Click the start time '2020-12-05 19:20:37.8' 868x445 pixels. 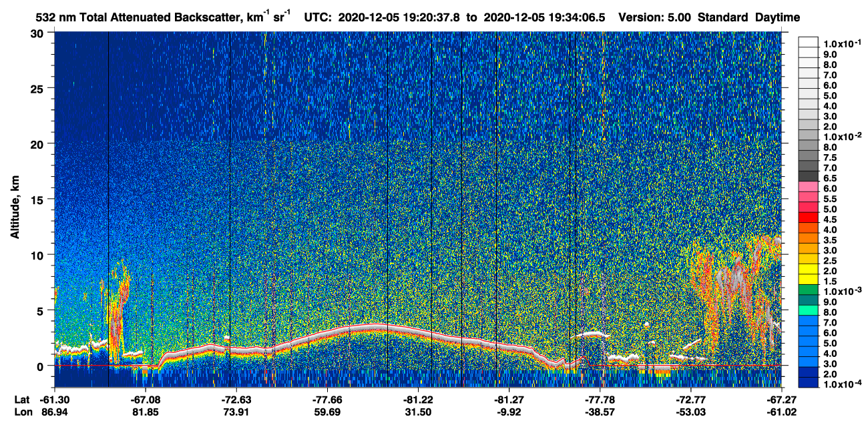point(398,18)
